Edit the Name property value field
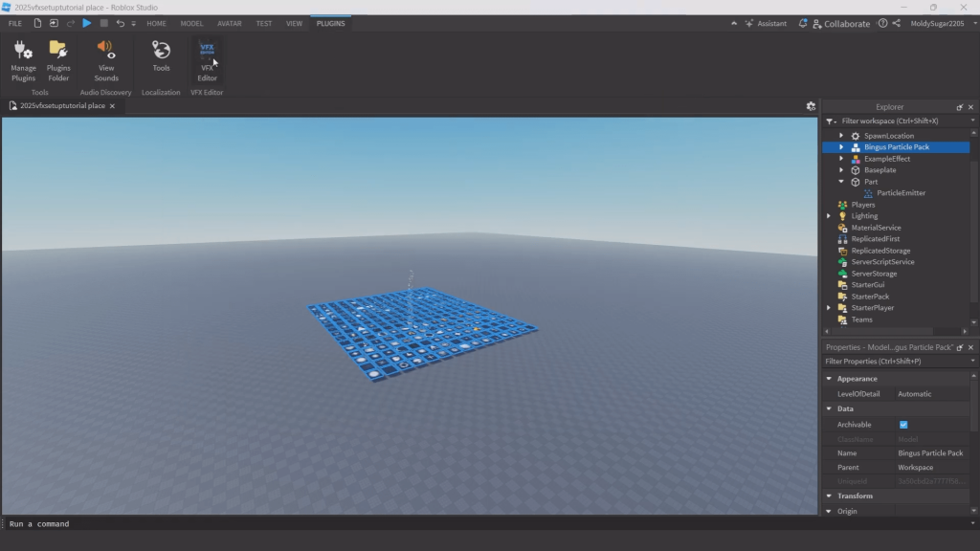Viewport: 980px width, 551px height. pos(932,452)
